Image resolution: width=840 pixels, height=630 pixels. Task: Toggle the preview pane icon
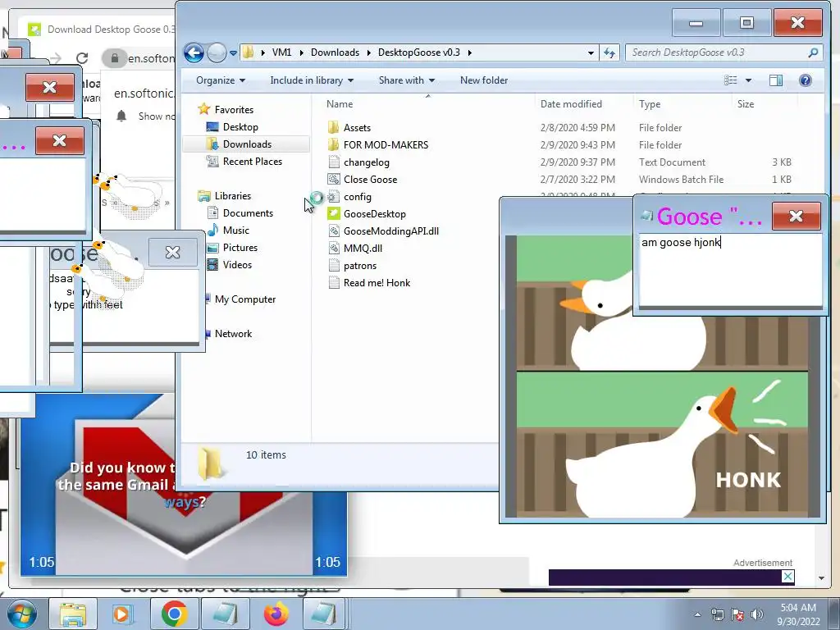[x=776, y=80]
